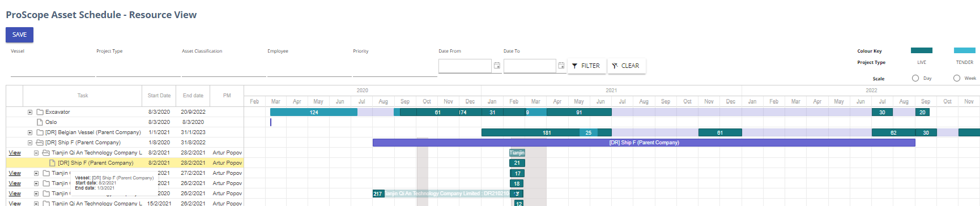The width and height of the screenshot is (980, 206).
Task: Open View link for the Artur Popov Tianjin Qi An row
Action: (15, 153)
